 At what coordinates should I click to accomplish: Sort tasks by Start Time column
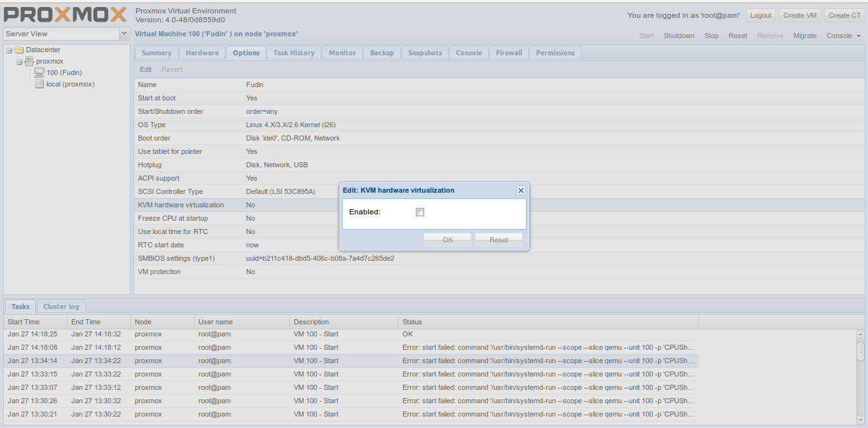tap(36, 322)
